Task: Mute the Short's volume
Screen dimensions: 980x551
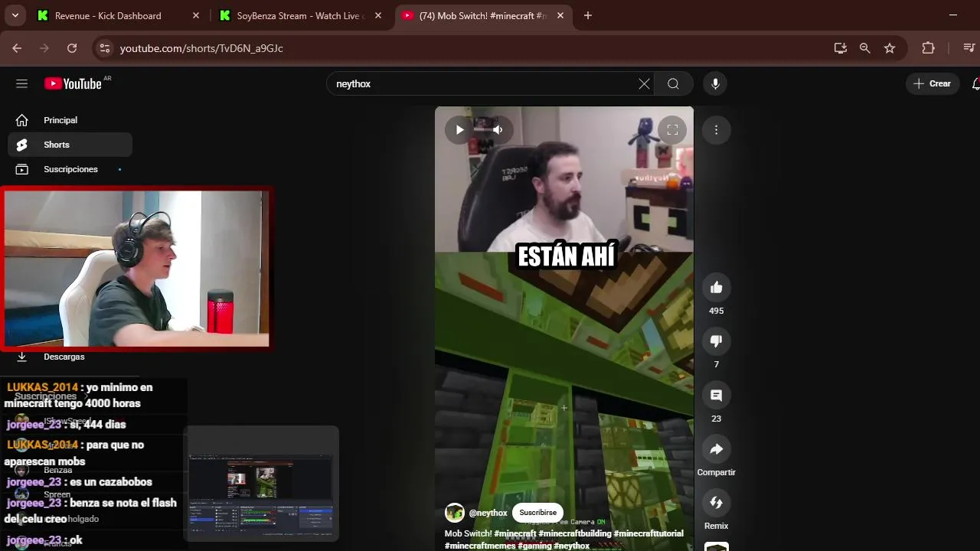Action: (498, 129)
